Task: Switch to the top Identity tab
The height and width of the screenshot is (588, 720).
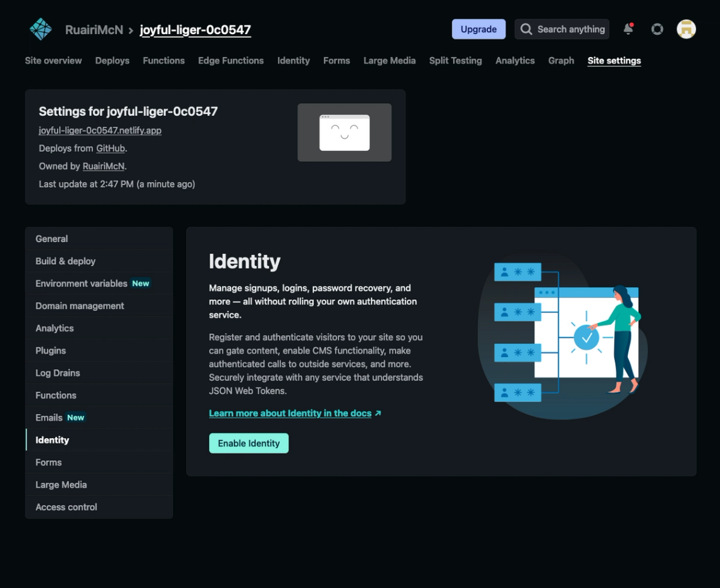Action: [x=294, y=61]
